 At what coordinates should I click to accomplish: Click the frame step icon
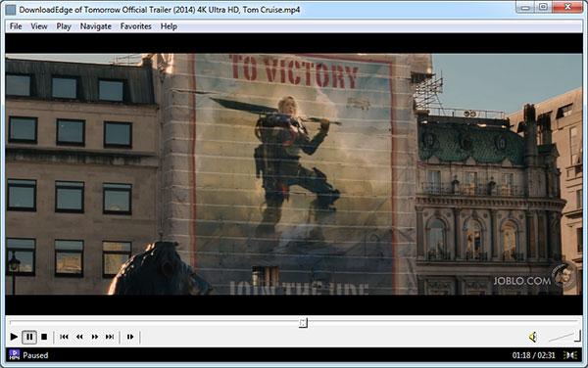[x=130, y=337]
